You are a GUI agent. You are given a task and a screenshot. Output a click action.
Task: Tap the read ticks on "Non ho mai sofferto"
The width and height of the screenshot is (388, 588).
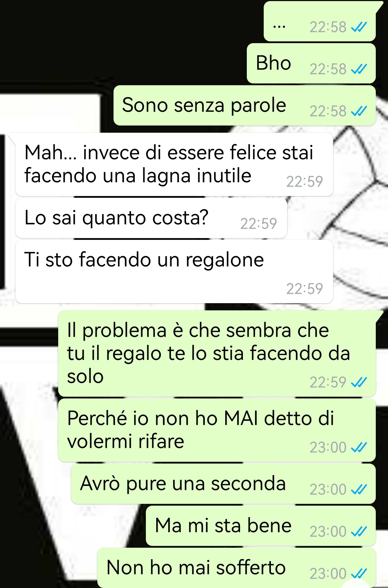coord(359,573)
